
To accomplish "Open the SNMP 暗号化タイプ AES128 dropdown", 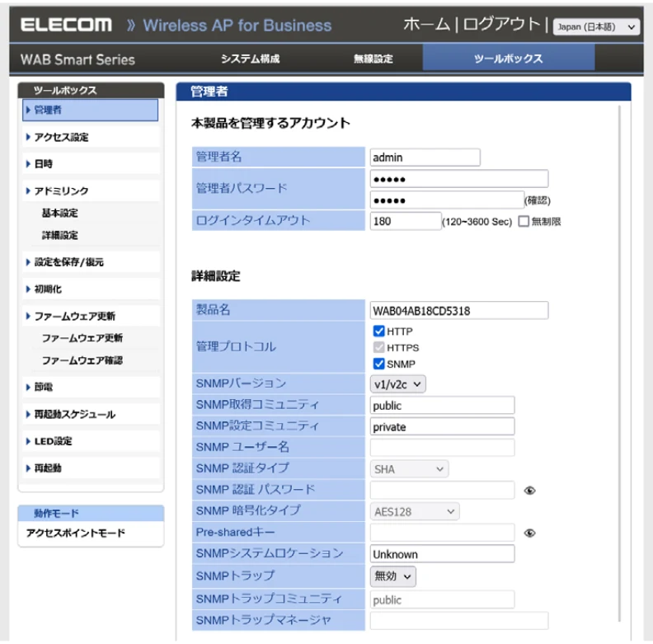I will pyautogui.click(x=415, y=511).
